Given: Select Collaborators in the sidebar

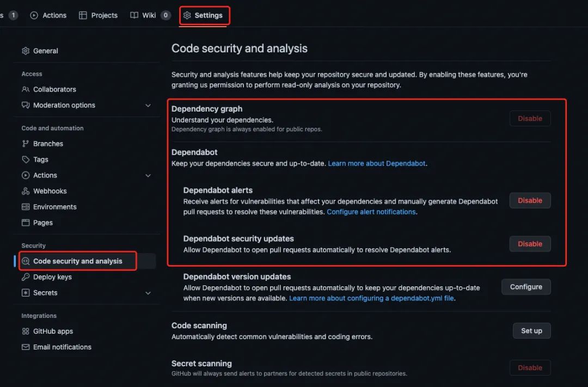Looking at the screenshot, I should [54, 89].
